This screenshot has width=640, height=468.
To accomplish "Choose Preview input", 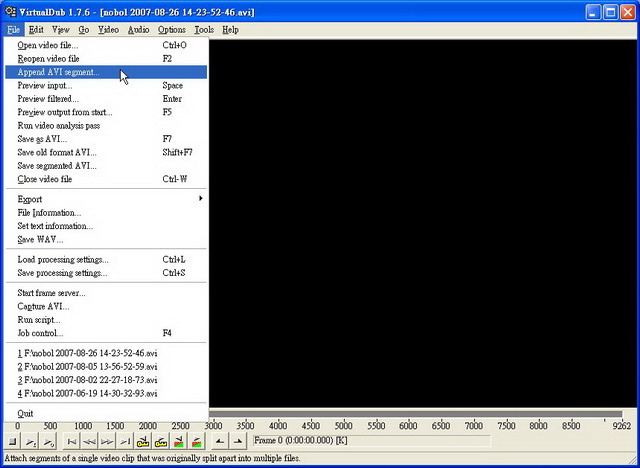I will (x=106, y=86).
